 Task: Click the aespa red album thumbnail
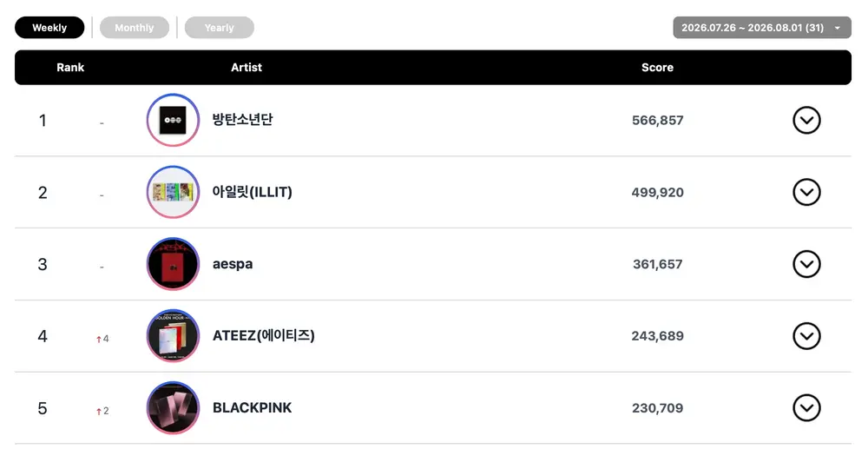click(173, 264)
